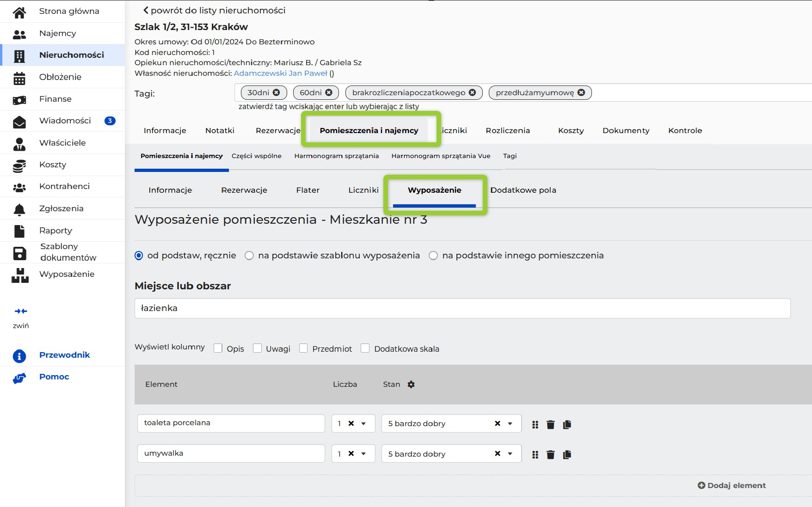The image size is (812, 507).
Task: Open the Koszty coins icon in sidebar
Action: click(x=19, y=166)
